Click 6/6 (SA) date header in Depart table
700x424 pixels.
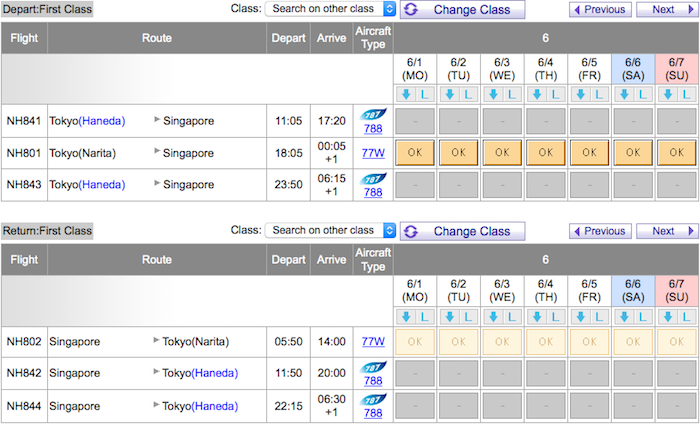click(x=633, y=69)
